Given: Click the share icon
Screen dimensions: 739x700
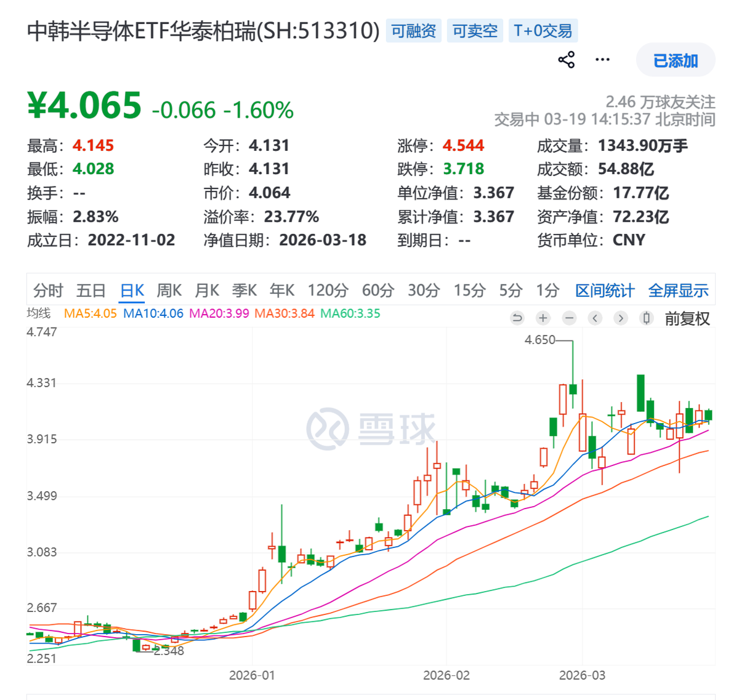Looking at the screenshot, I should click(566, 60).
